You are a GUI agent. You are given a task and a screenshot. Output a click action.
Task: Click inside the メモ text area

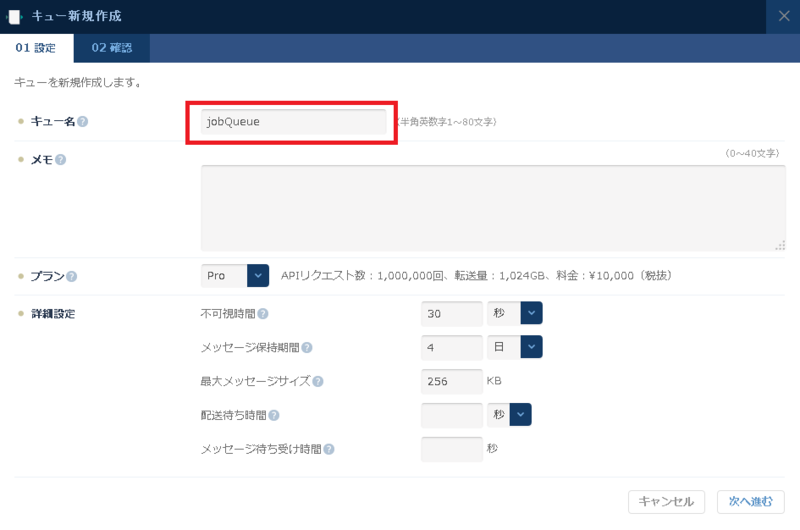point(493,208)
